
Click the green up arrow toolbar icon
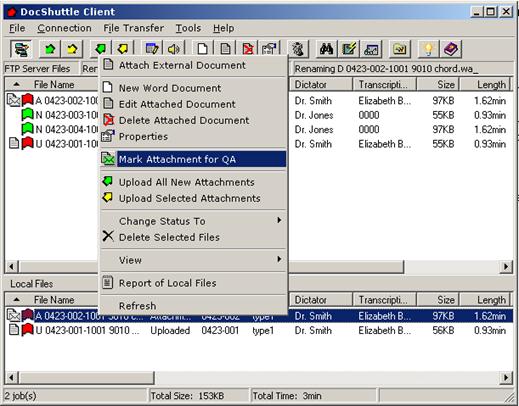pyautogui.click(x=50, y=49)
